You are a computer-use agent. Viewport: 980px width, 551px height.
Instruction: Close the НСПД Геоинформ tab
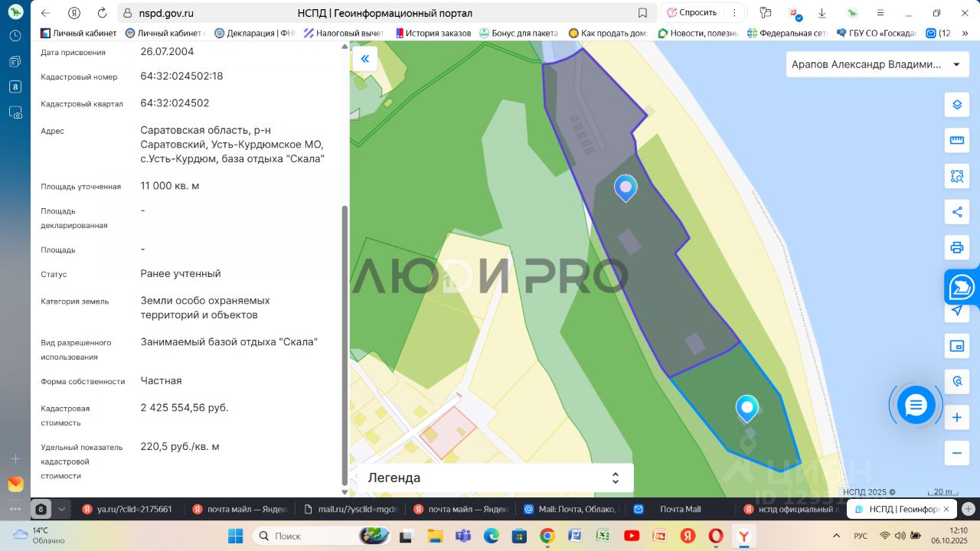click(x=946, y=509)
